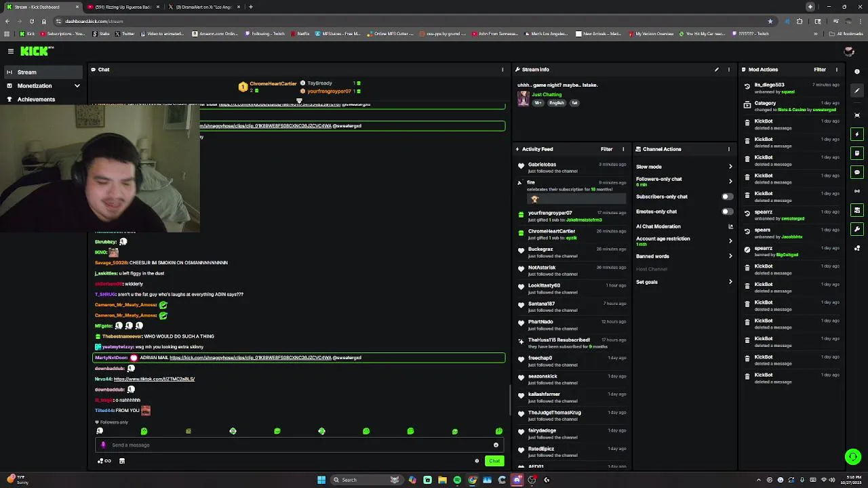The image size is (868, 488).
Task: Click its_diego503 in Mod Actions
Action: 770,85
